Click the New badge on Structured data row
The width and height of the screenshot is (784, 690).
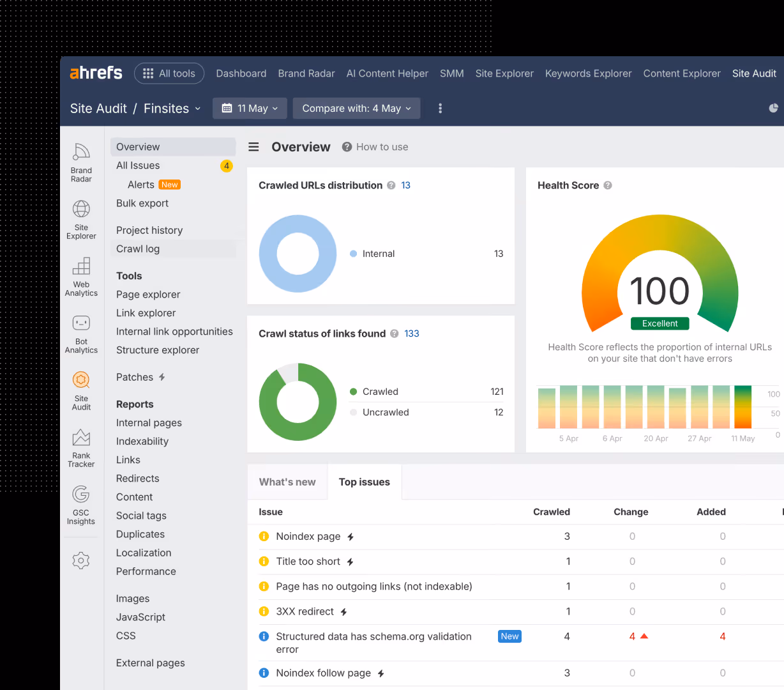point(509,636)
